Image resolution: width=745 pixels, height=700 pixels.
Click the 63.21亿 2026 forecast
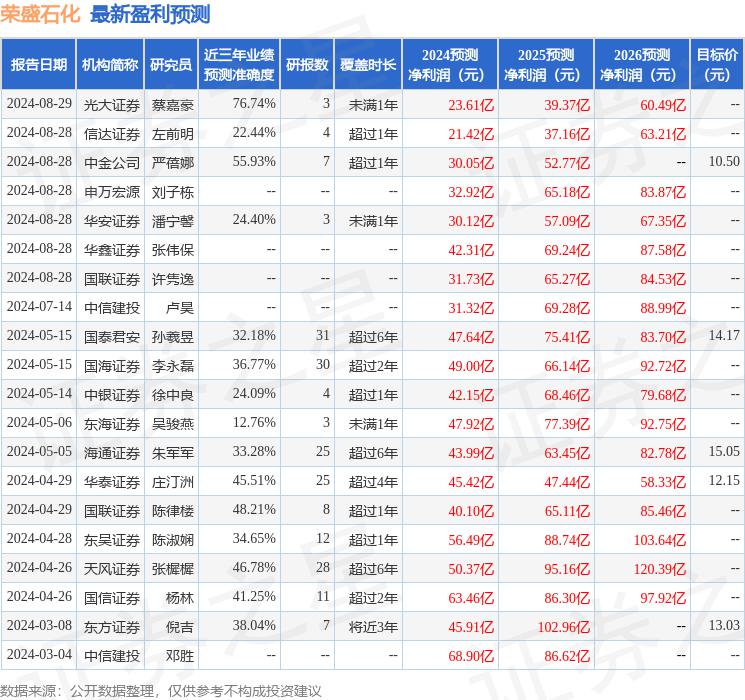tap(663, 134)
